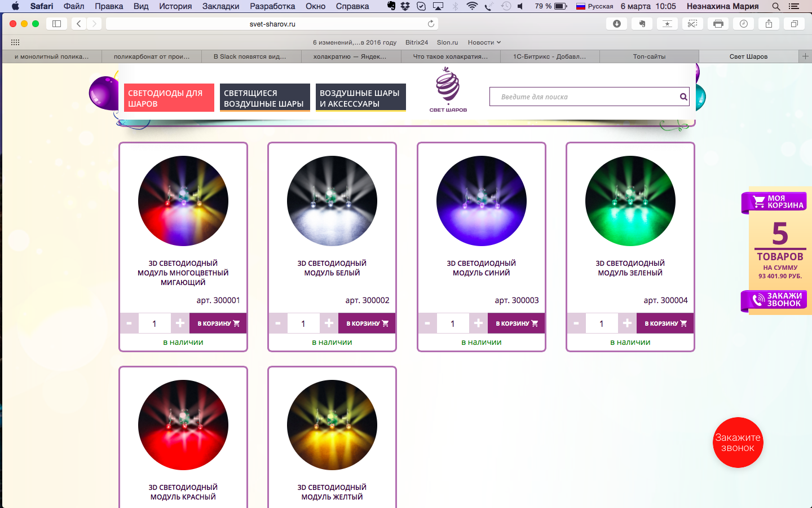The image size is (812, 508).
Task: Switch to the холакратию Яндекс tab
Action: tap(350, 56)
